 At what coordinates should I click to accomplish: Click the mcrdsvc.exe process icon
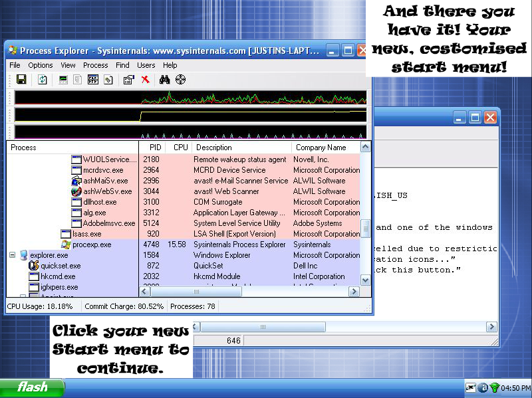click(x=76, y=170)
